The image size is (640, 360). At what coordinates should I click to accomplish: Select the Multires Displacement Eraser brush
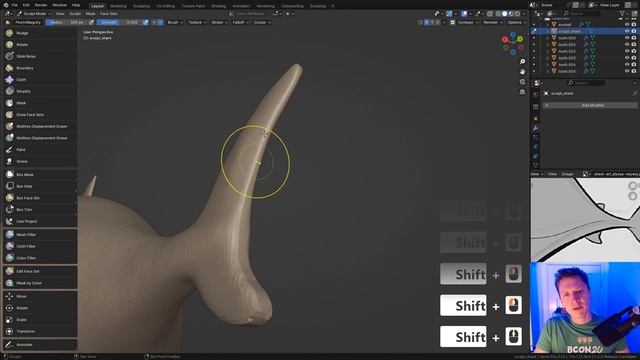tap(40, 127)
